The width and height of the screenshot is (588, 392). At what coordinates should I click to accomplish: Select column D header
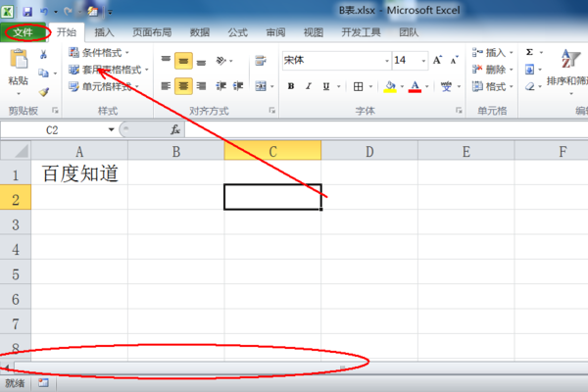point(369,151)
